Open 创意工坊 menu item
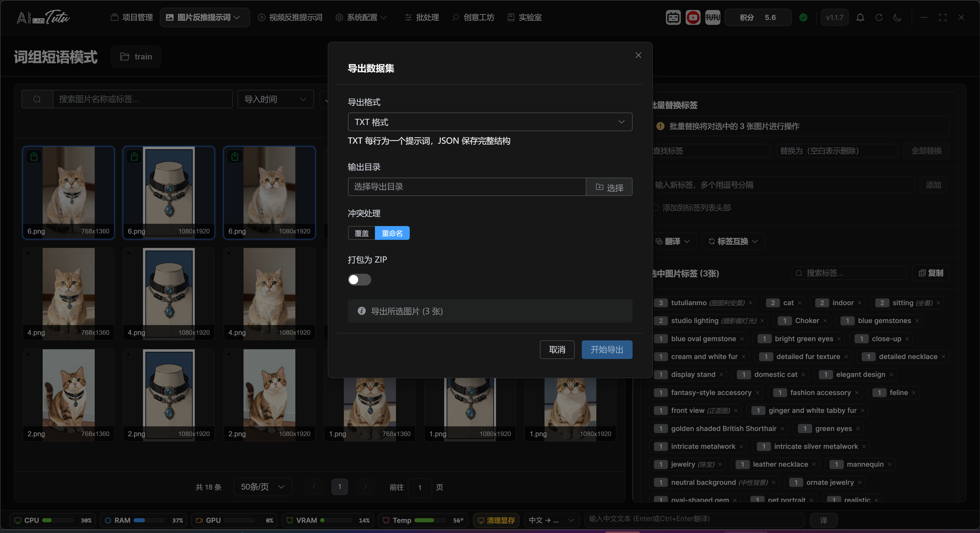This screenshot has width=980, height=533. click(x=473, y=18)
